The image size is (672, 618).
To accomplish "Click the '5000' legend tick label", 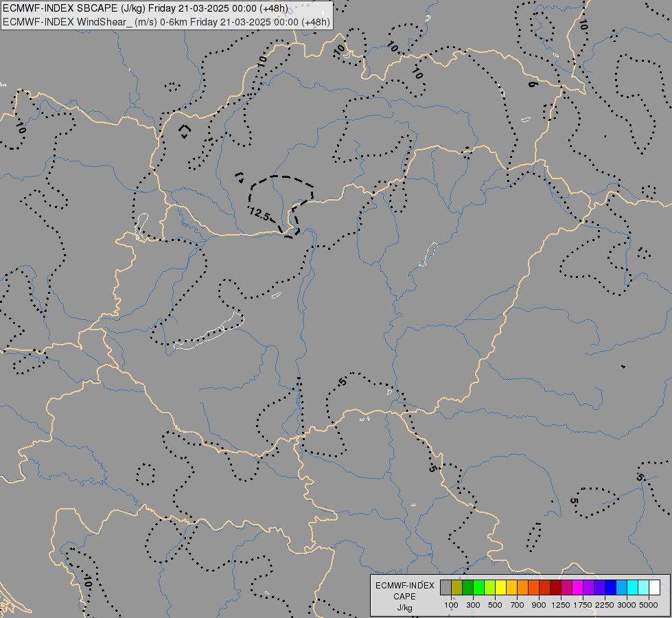I will point(649,605).
